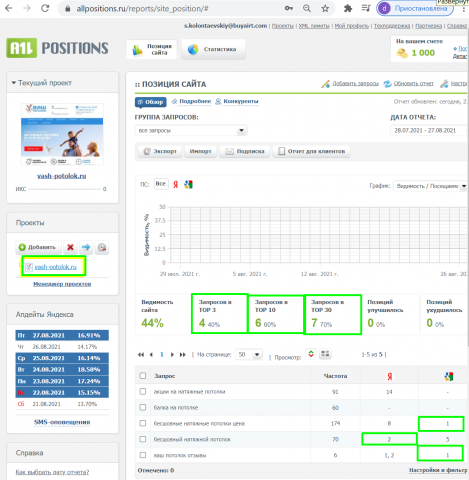Click the Импорт button
The width and height of the screenshot is (469, 480).
click(200, 151)
